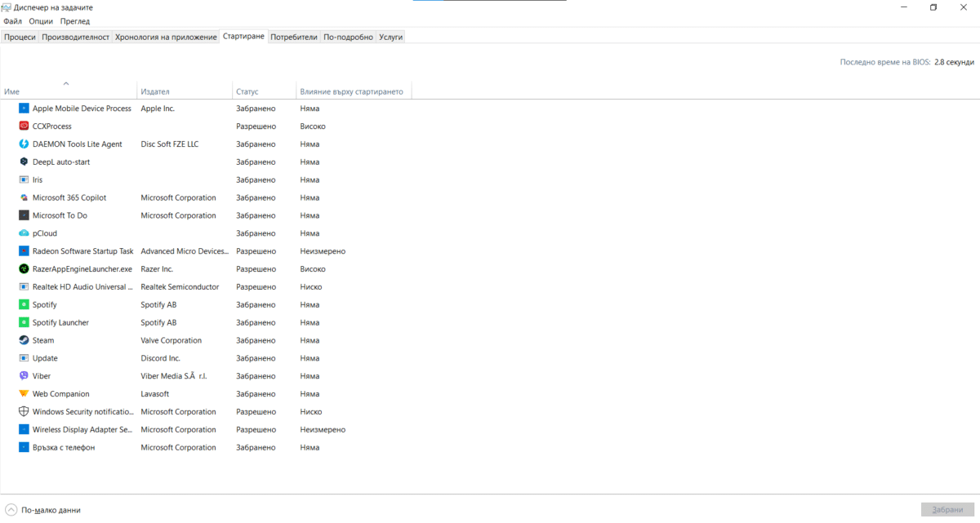
Task: Click the Spotify icon in the Spotify row
Action: (24, 305)
